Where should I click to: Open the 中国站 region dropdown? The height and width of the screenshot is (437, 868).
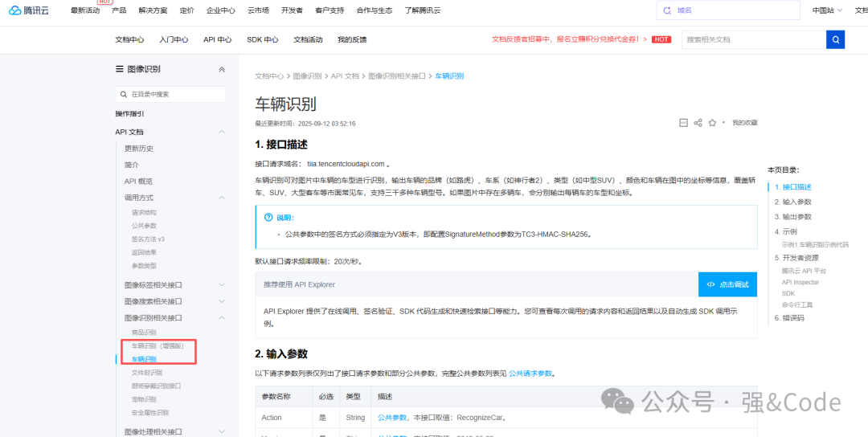click(x=827, y=10)
